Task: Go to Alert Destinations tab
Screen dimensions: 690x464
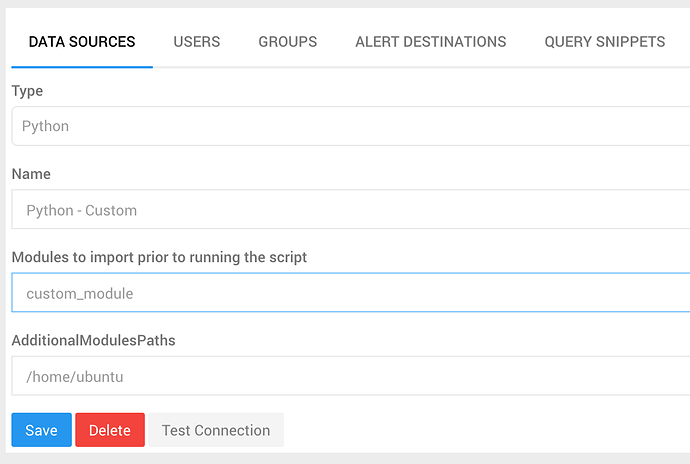Action: pyautogui.click(x=430, y=42)
